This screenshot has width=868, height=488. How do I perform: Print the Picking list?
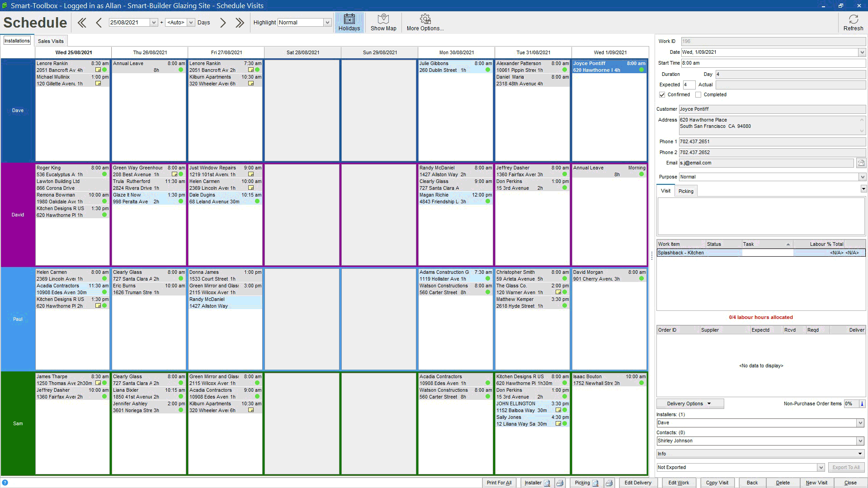coord(609,483)
